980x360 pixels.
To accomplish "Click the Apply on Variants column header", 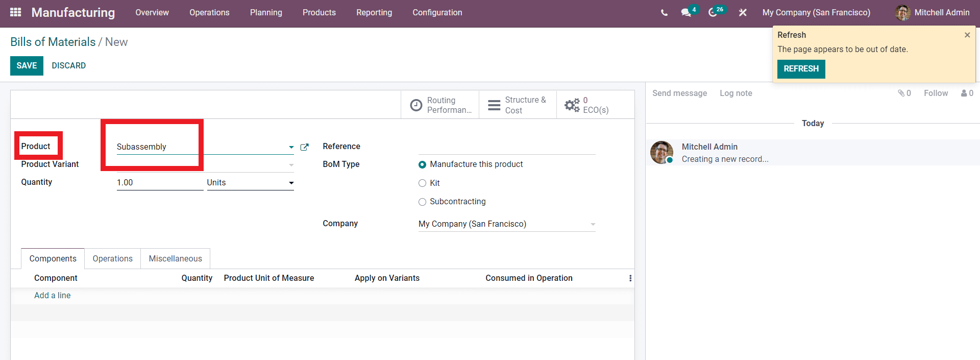I will 387,278.
